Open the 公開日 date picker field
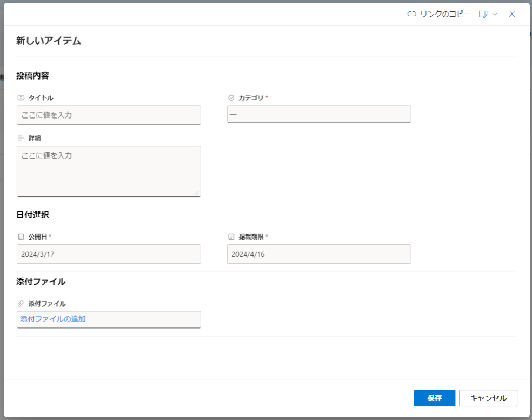Screen dimensions: 532x420 (x=109, y=254)
